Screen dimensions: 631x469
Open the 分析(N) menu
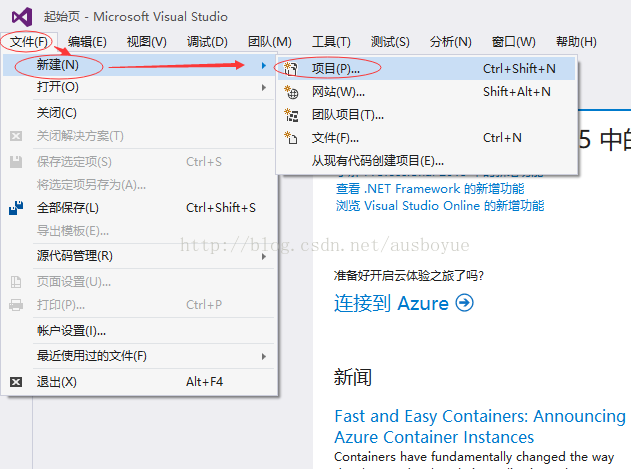pos(450,41)
